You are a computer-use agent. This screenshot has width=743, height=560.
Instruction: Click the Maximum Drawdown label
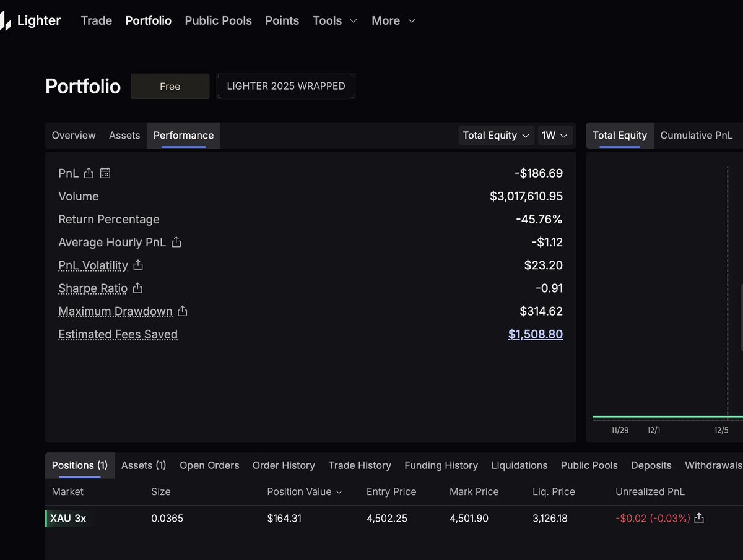click(115, 311)
